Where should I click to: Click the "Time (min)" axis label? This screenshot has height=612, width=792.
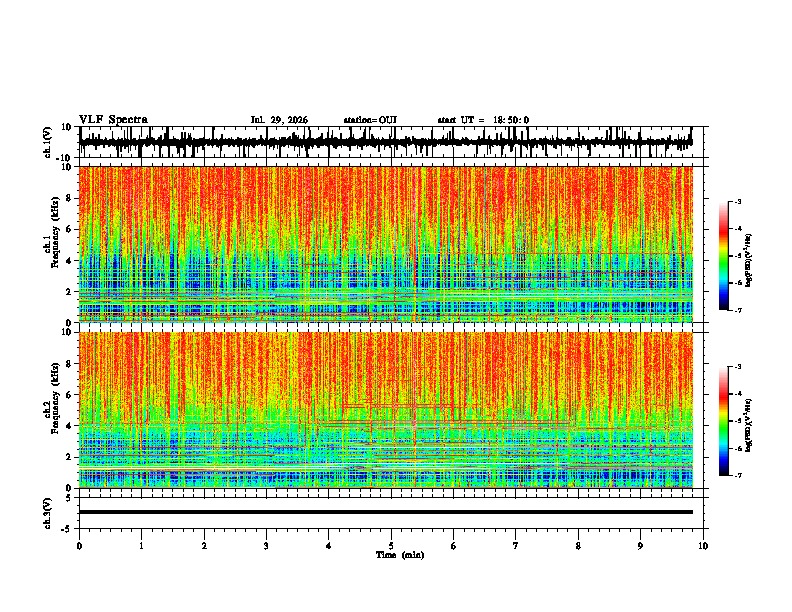tap(400, 555)
